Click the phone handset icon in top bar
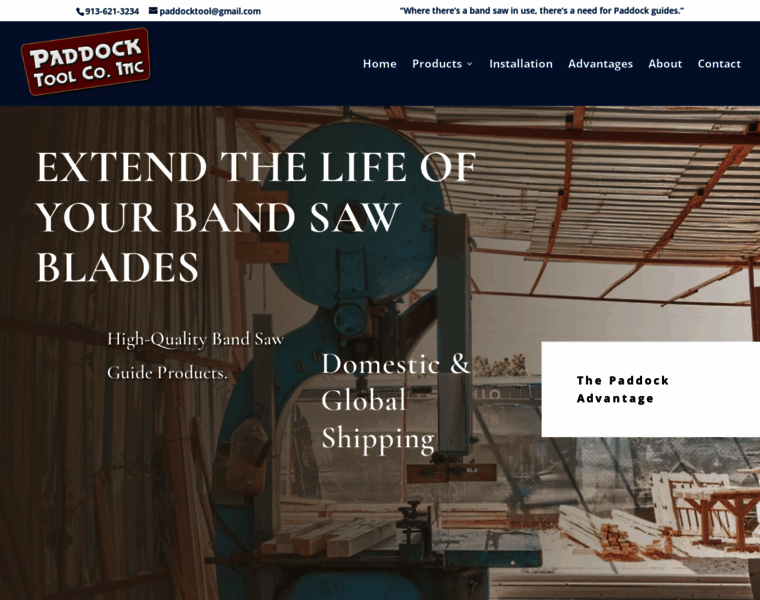Image resolution: width=760 pixels, height=600 pixels. tap(80, 12)
